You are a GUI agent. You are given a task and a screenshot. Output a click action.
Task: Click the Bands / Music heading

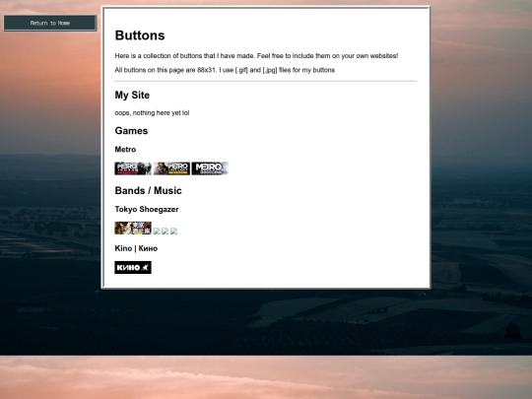(148, 191)
